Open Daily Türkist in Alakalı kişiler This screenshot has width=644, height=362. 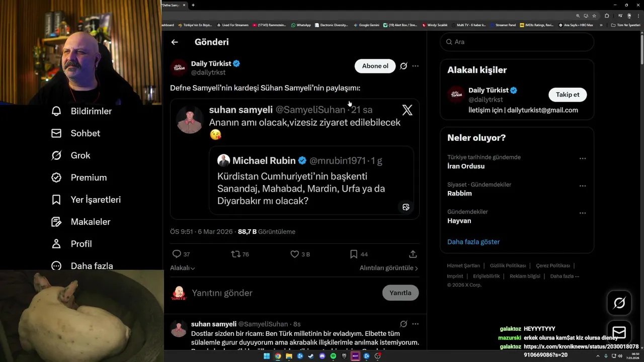[x=488, y=90]
